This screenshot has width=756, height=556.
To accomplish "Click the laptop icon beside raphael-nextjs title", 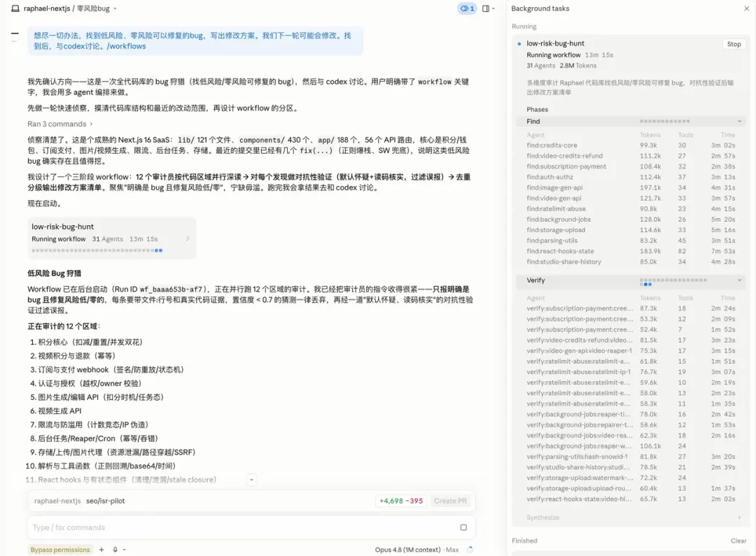I will tap(15, 8).
